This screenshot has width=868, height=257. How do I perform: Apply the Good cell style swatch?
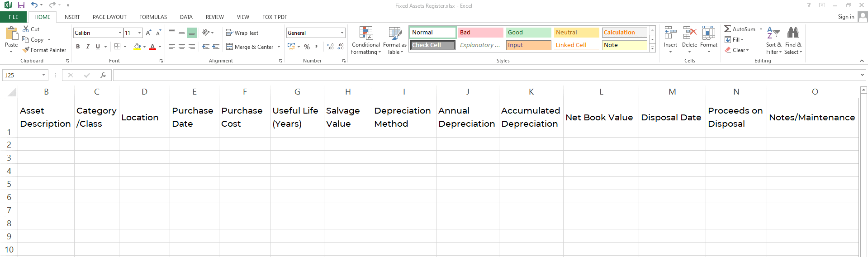pos(528,33)
